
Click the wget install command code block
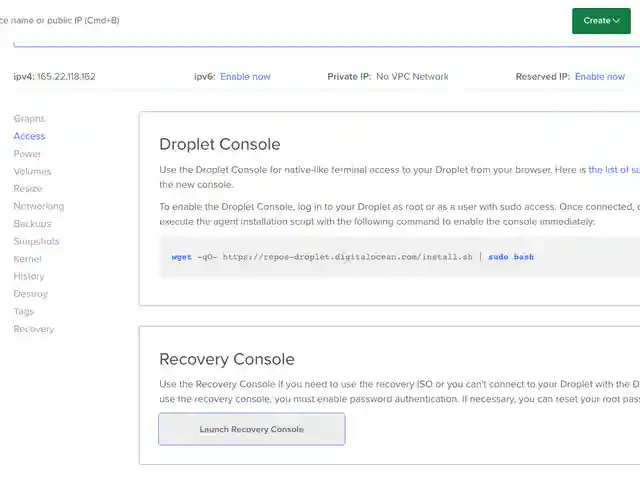(400, 257)
